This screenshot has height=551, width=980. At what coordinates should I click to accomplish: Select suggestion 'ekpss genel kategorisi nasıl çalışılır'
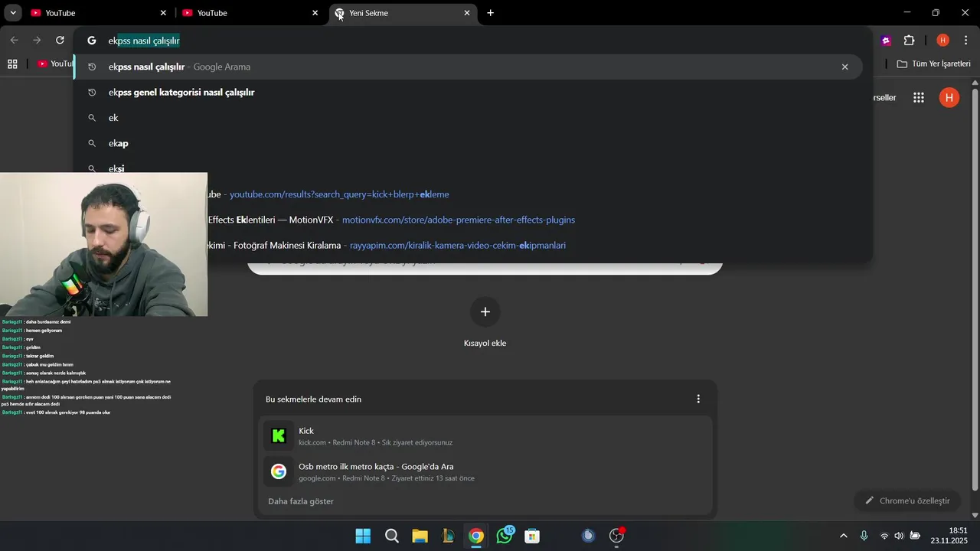tap(467, 92)
